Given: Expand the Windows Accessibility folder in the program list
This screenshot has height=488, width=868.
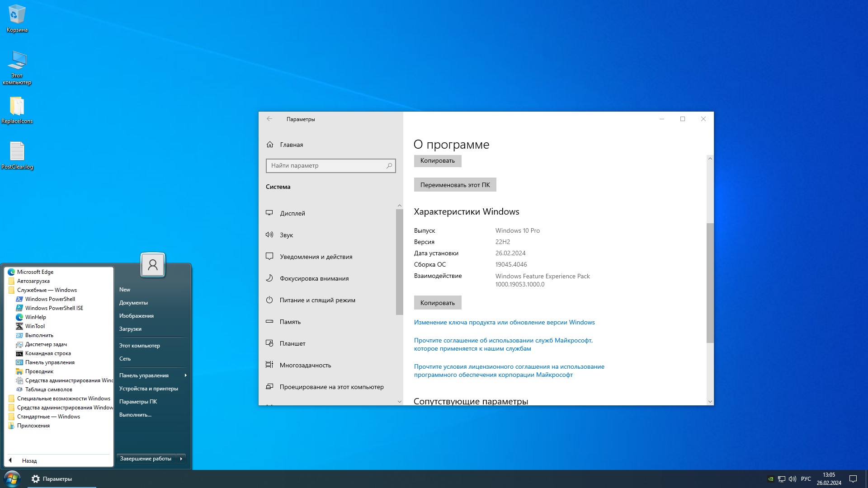Looking at the screenshot, I should 63,399.
